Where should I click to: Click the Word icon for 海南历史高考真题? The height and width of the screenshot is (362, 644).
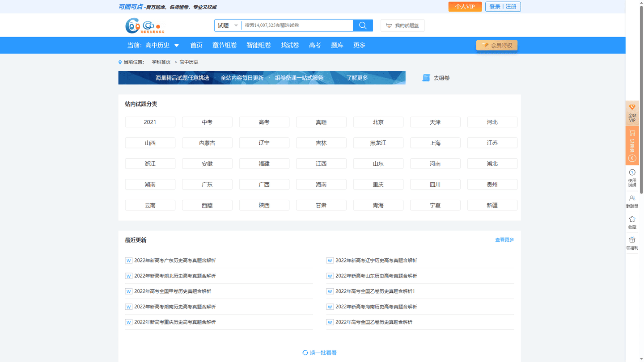click(330, 307)
